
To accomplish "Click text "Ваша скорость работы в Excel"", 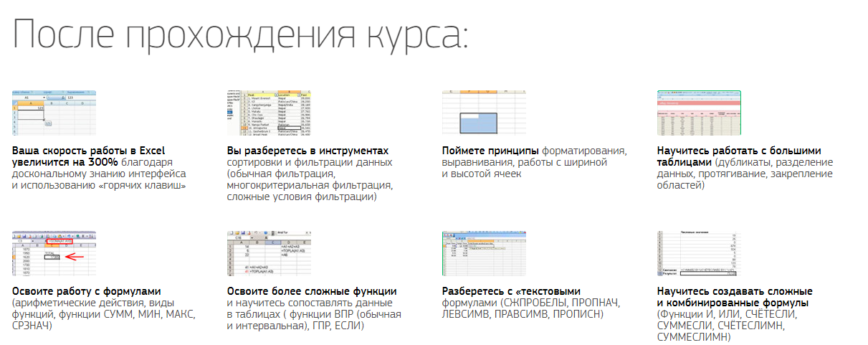I will tap(89, 151).
